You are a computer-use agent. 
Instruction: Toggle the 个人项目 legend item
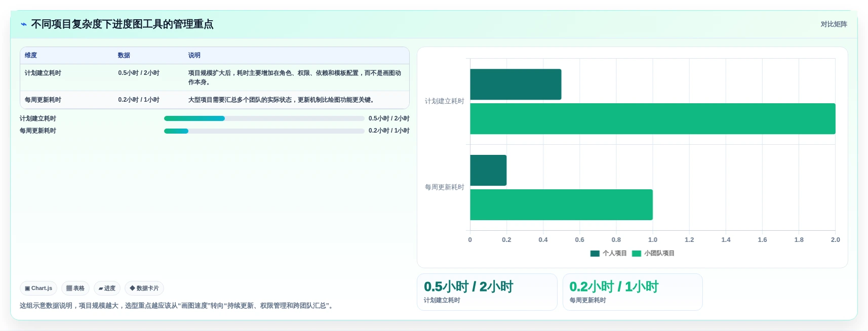608,254
